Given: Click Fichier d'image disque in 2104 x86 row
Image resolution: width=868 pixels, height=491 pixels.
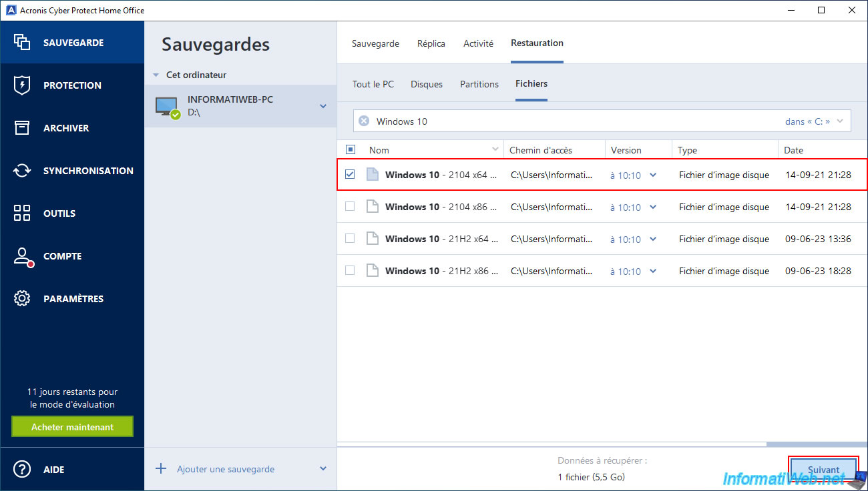Looking at the screenshot, I should tap(724, 207).
